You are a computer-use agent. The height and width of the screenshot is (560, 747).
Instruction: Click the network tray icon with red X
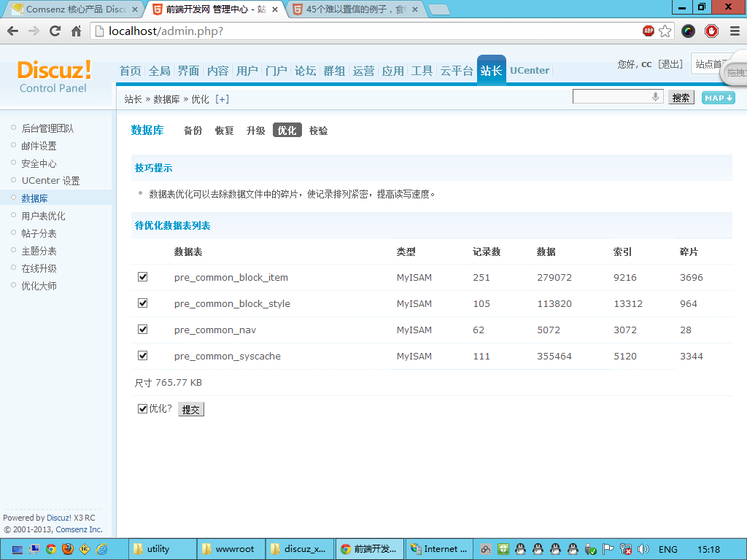[x=625, y=549]
